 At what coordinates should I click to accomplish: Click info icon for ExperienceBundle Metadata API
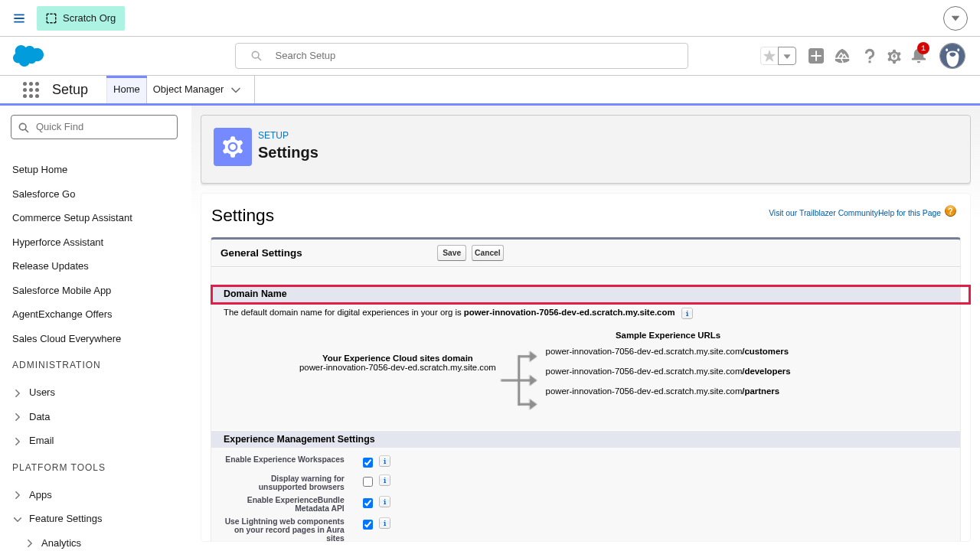click(x=384, y=502)
